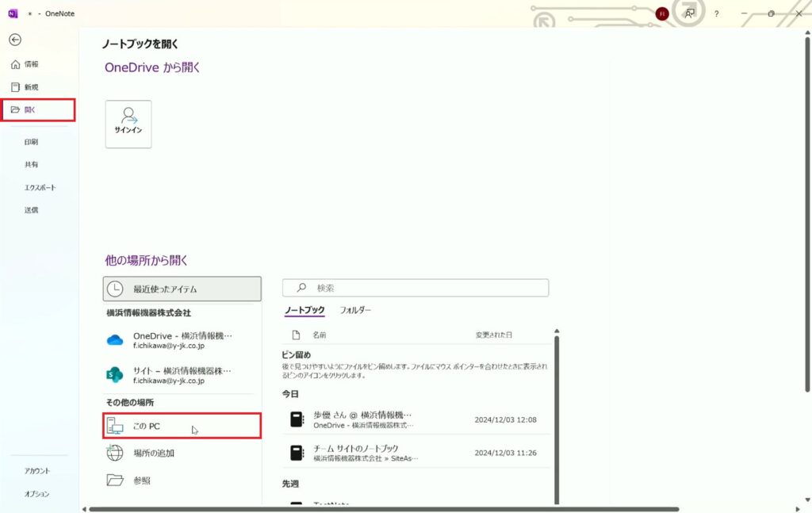Click notebook icon for チーム サイト entry
Image resolution: width=812 pixels, height=513 pixels.
(297, 453)
